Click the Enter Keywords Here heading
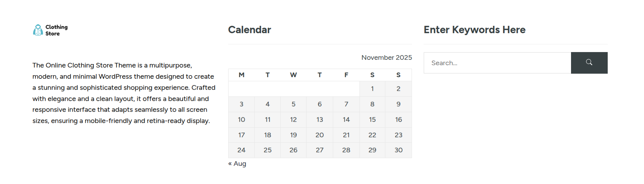644x184 pixels. coord(475,30)
